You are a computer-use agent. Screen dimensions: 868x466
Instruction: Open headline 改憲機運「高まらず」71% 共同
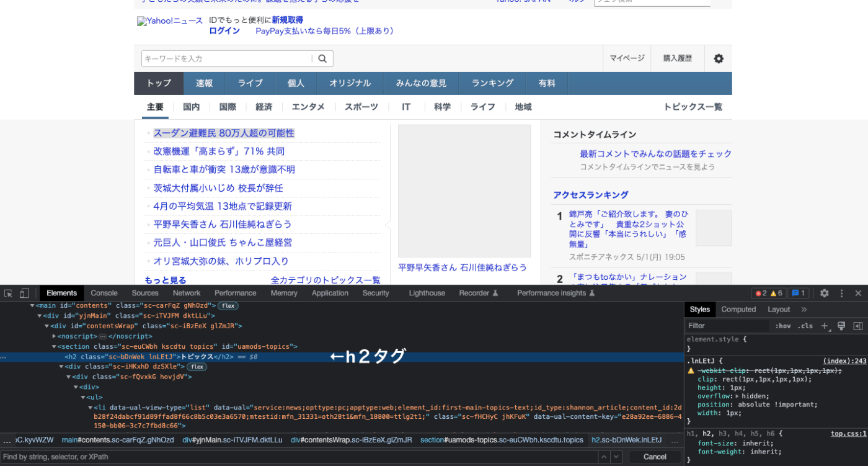pos(219,151)
